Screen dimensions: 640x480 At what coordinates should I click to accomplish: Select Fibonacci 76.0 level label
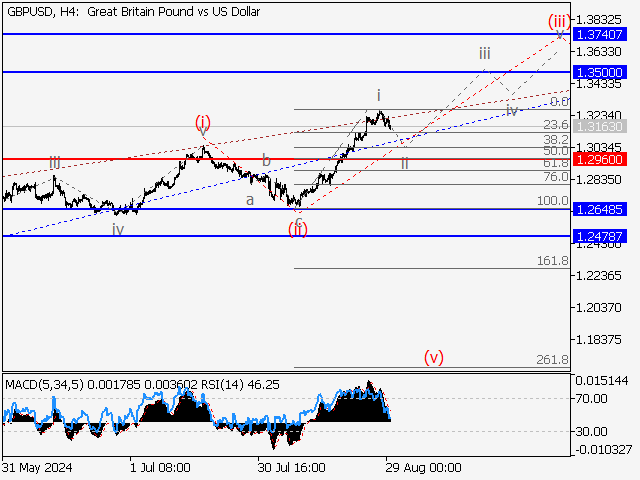click(556, 177)
